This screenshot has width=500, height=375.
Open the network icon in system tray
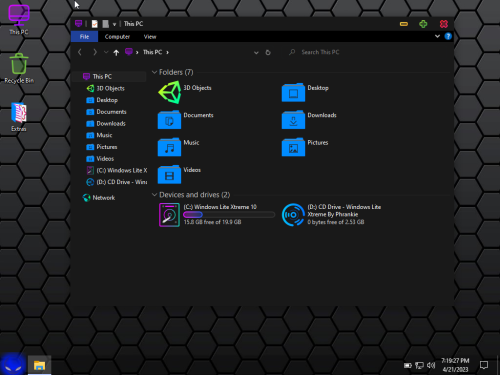click(419, 366)
